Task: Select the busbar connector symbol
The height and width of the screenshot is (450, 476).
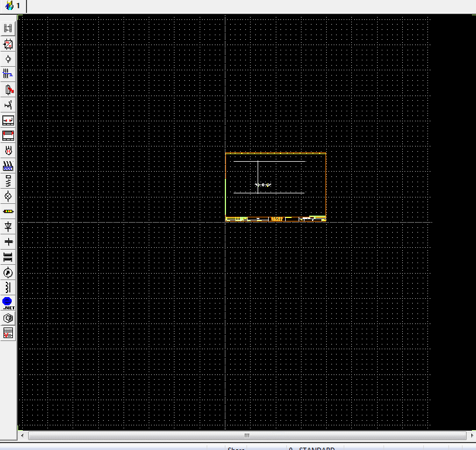Action: pos(8,257)
